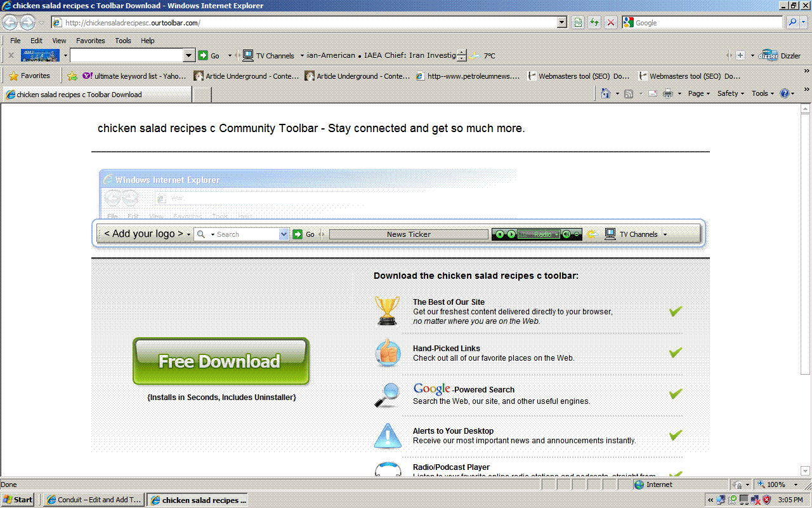Click the radio stop button in preview toolbar
The width and height of the screenshot is (812, 508).
click(x=500, y=234)
